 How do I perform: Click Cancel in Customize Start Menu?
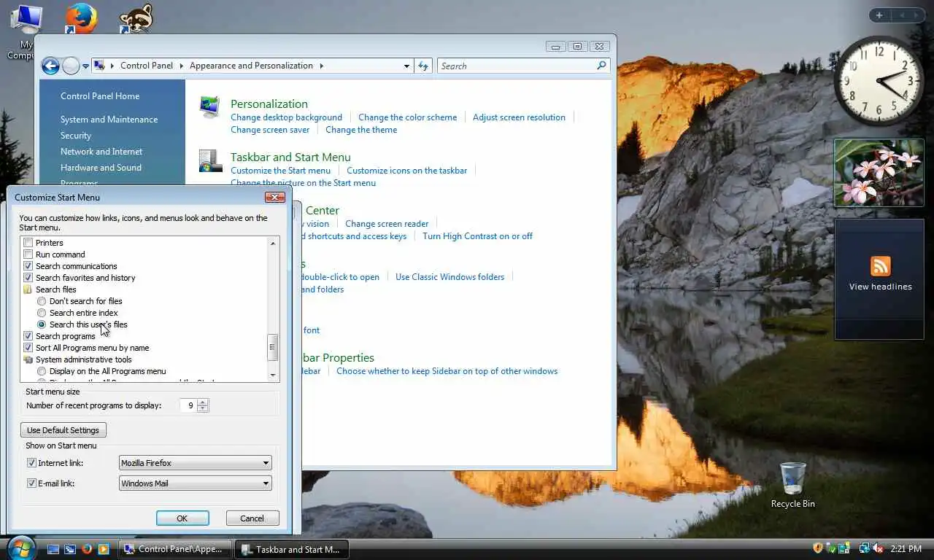[x=252, y=518]
